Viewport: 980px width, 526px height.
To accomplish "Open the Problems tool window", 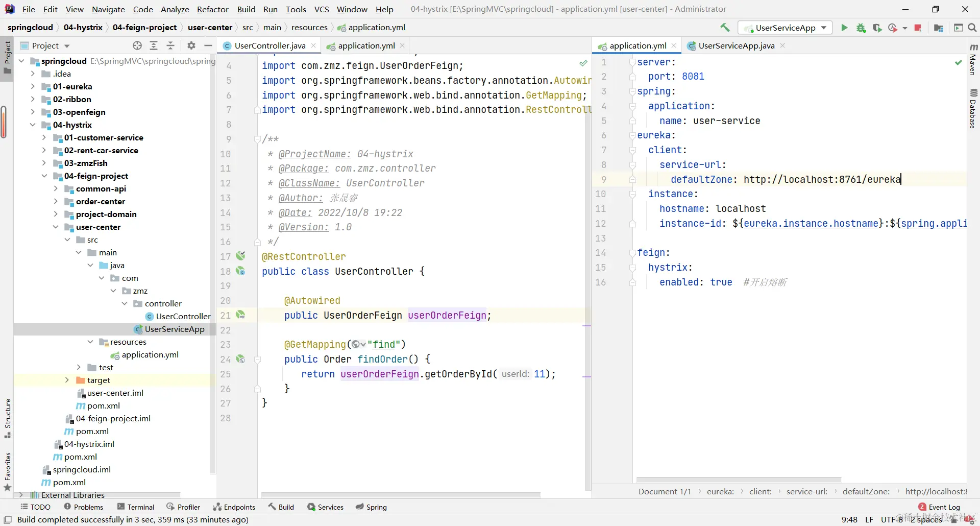I will pyautogui.click(x=83, y=507).
